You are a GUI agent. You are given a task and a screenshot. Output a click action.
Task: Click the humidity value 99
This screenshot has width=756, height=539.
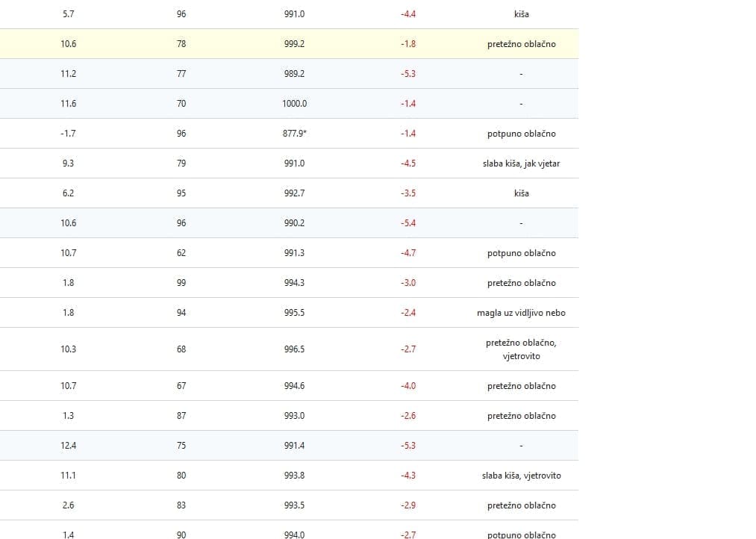point(181,283)
